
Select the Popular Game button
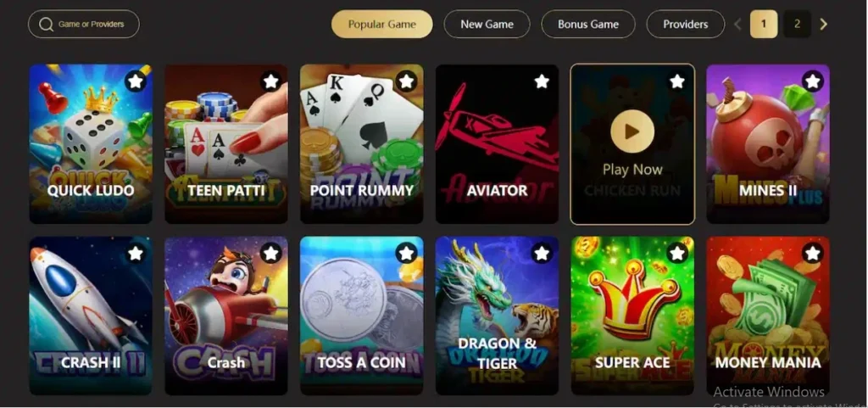(382, 25)
